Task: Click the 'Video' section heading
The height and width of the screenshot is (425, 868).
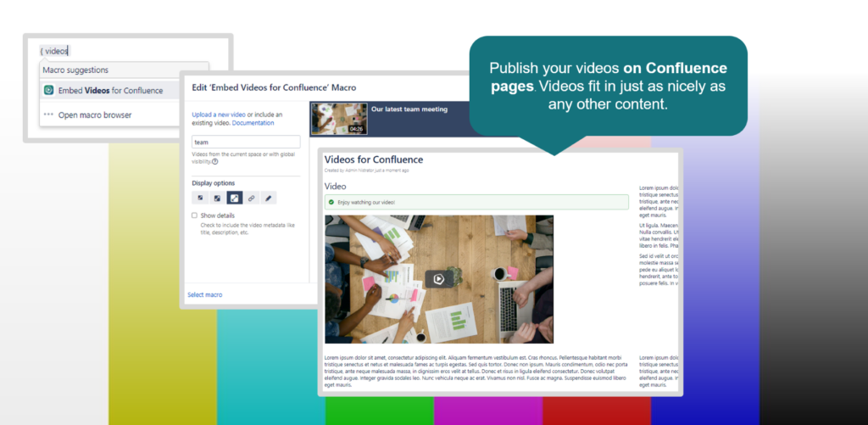Action: pos(336,186)
